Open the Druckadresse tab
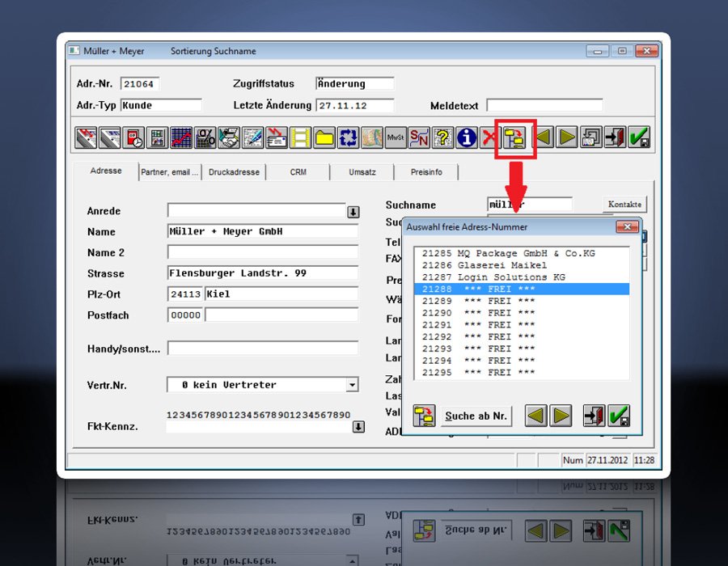The image size is (728, 566). (x=234, y=172)
